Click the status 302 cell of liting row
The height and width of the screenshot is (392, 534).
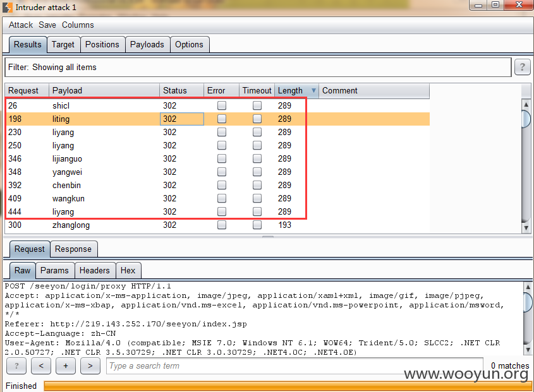click(x=182, y=119)
